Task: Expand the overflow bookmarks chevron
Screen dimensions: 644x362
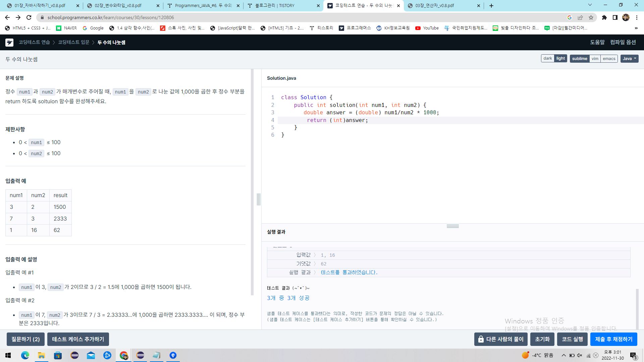Action: (636, 28)
